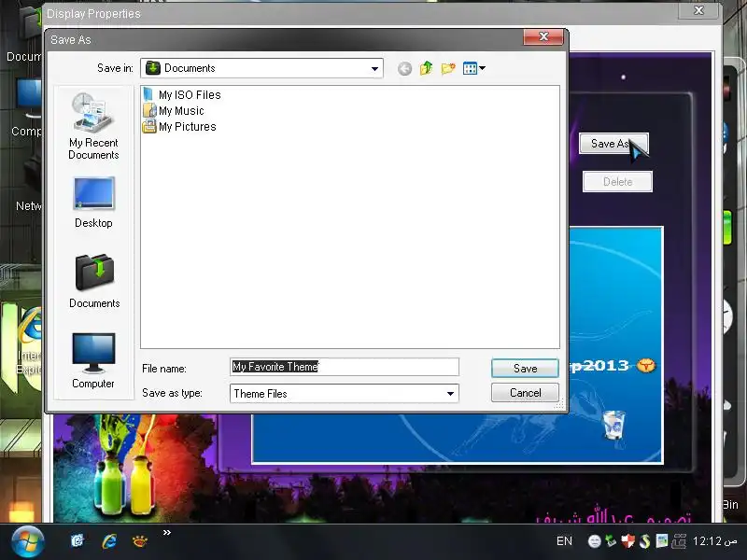Click Delete button in Display Properties

coord(617,181)
